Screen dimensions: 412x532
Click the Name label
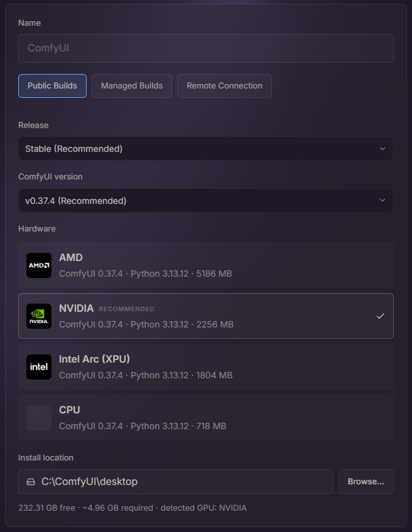coord(29,23)
